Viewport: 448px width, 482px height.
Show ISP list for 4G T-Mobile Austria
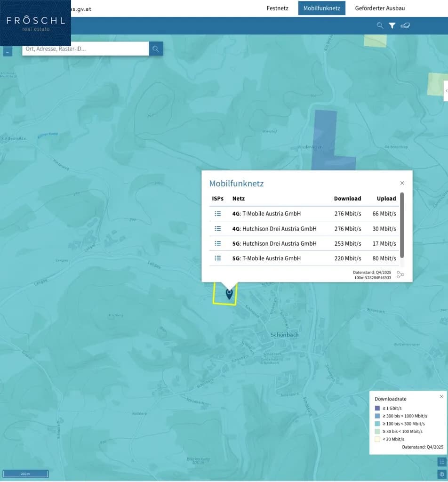tap(217, 214)
